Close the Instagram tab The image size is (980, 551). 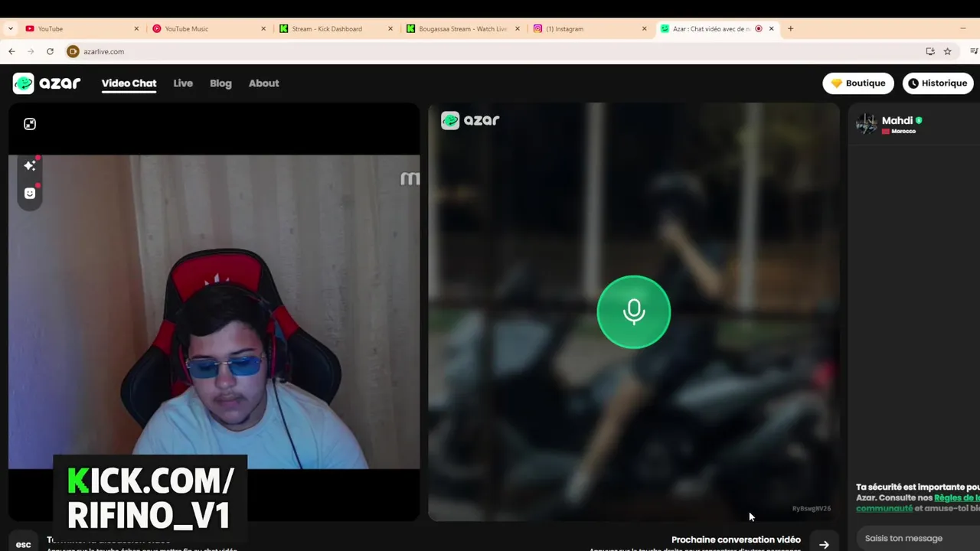click(645, 28)
